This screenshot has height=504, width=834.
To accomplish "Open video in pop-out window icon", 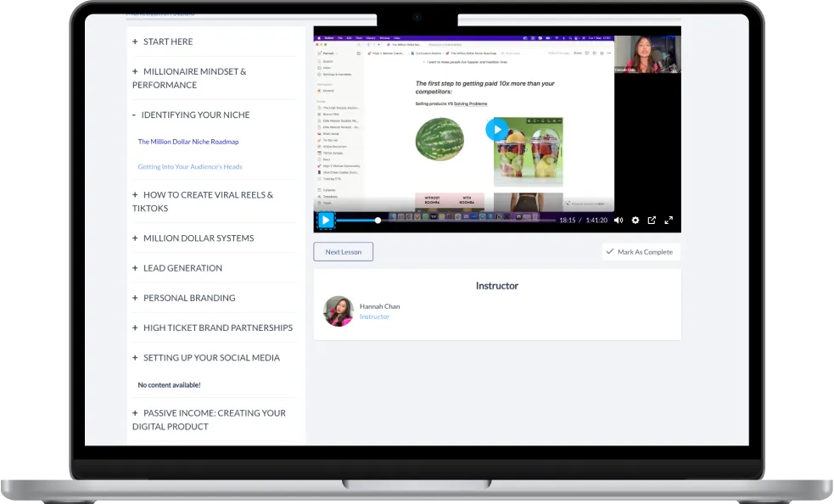I will point(652,221).
